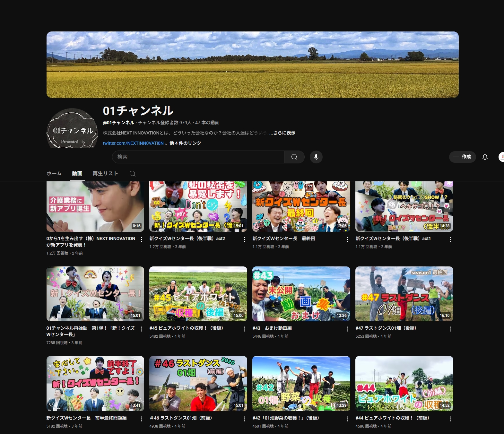The height and width of the screenshot is (434, 504).
Task: Play the act1 video thumbnail with 14:38
Action: coord(404,206)
